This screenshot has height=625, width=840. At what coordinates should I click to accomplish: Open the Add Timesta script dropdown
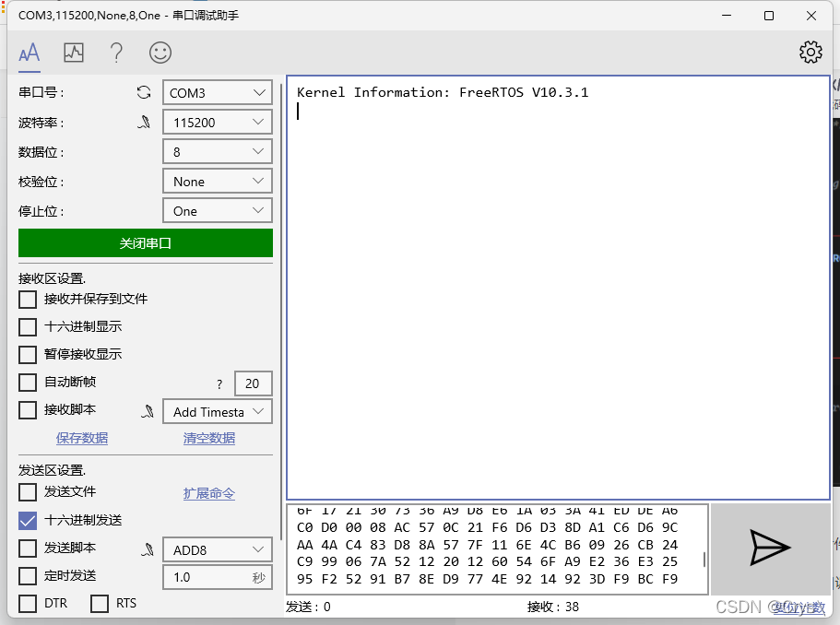(x=218, y=412)
